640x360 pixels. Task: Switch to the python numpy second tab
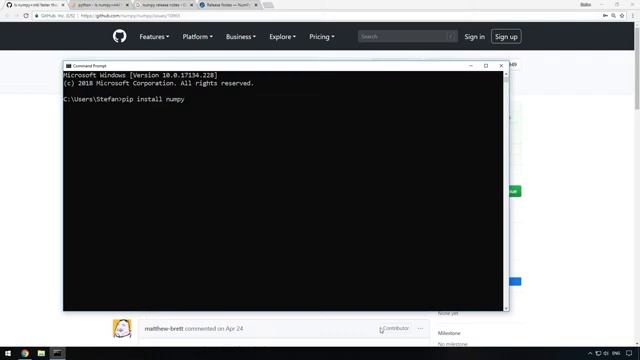100,5
